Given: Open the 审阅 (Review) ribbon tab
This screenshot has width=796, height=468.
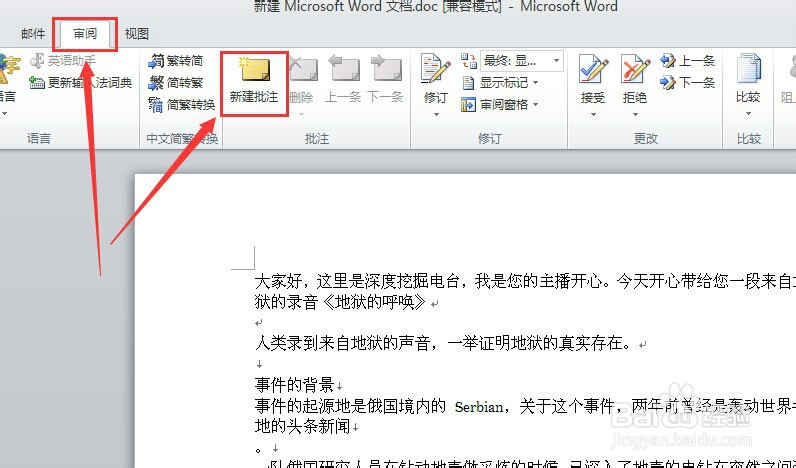Looking at the screenshot, I should [85, 34].
